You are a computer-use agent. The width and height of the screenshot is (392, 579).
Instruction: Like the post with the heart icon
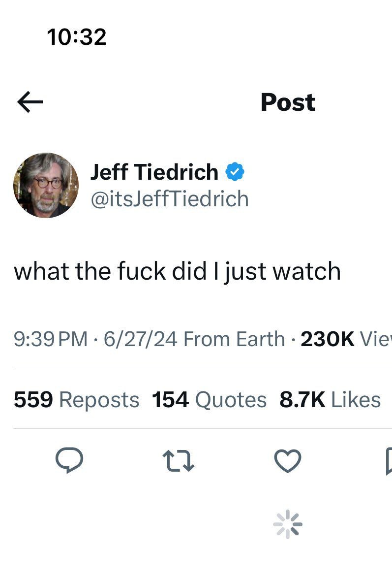288,461
